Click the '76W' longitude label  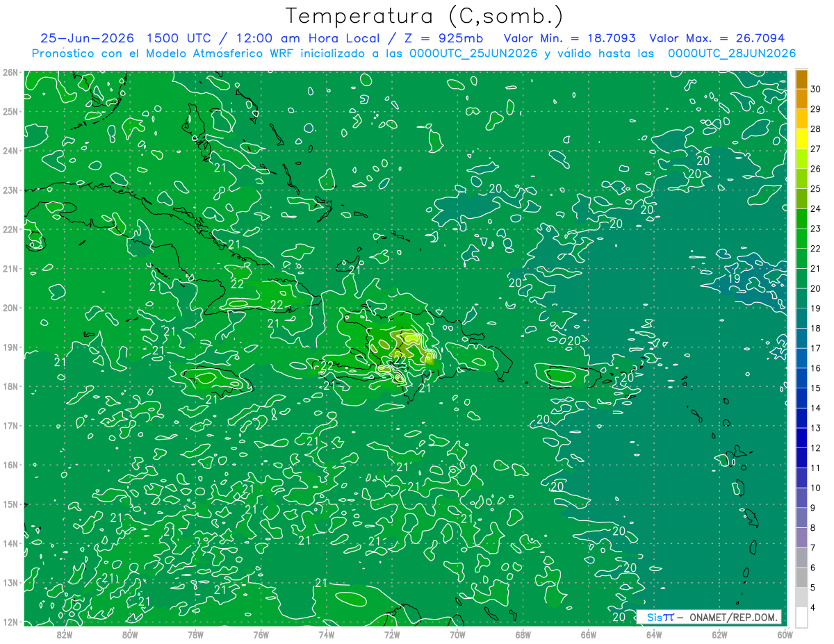click(261, 634)
